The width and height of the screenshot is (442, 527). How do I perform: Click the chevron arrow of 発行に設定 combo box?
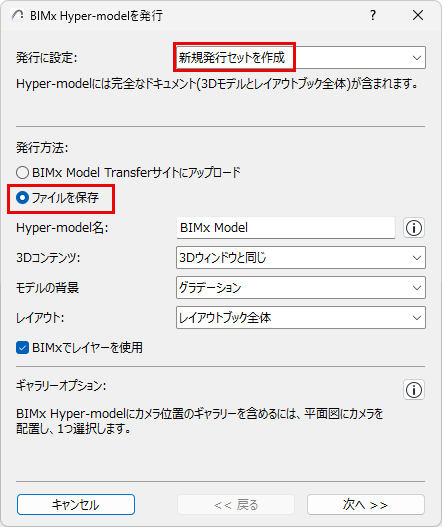click(x=417, y=58)
